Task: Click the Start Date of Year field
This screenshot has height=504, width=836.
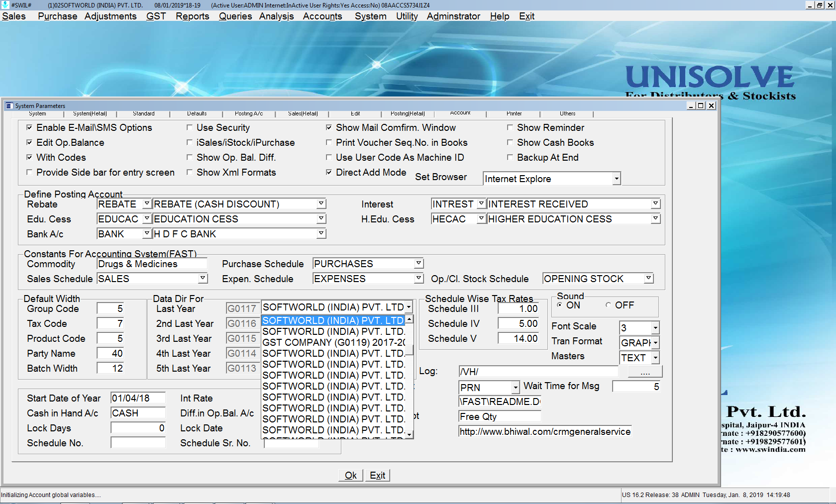Action: coord(138,398)
